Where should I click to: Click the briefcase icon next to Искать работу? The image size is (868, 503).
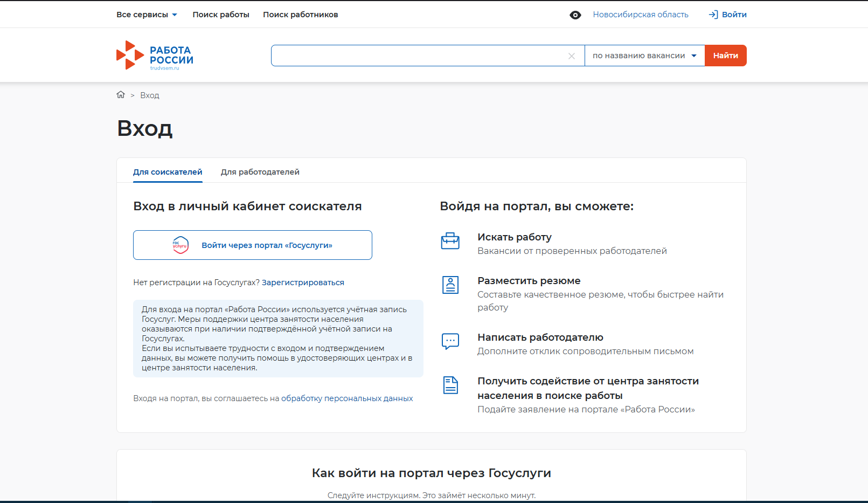450,241
